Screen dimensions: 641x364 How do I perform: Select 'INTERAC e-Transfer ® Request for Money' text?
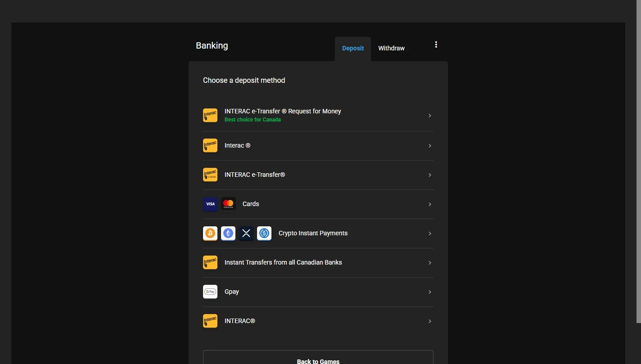tap(283, 111)
